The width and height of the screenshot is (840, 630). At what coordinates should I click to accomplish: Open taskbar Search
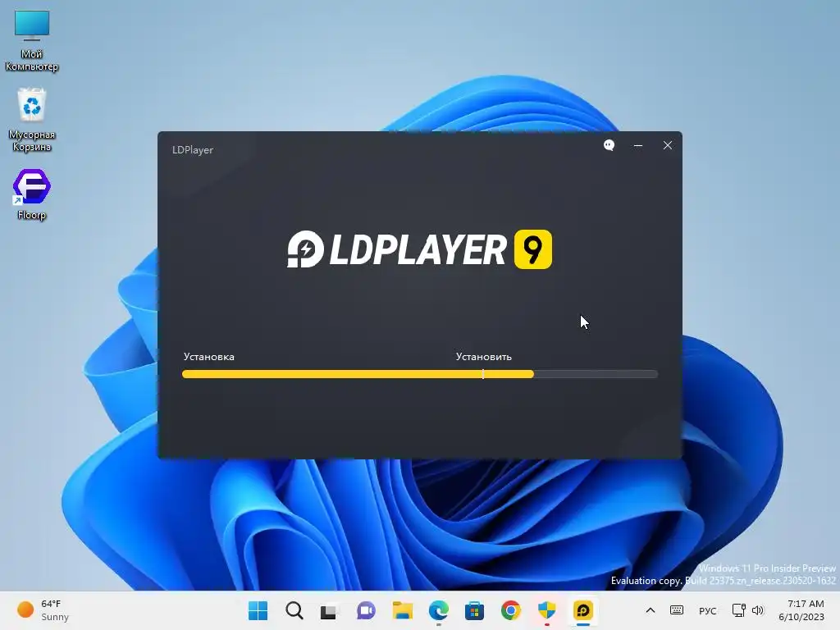[x=294, y=610]
